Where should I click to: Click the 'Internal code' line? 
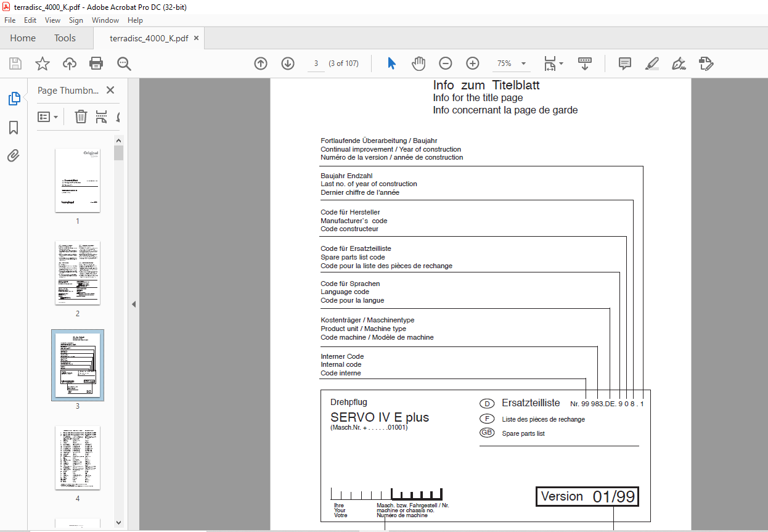(x=341, y=365)
